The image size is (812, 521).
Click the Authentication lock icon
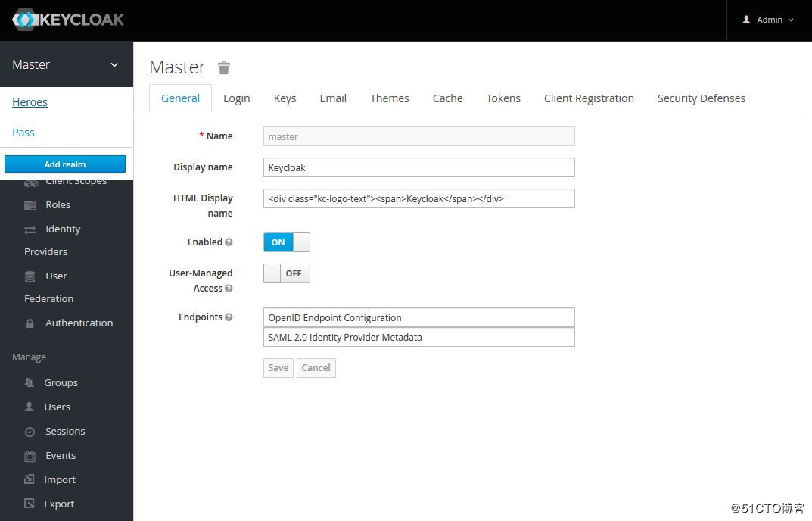(x=30, y=323)
